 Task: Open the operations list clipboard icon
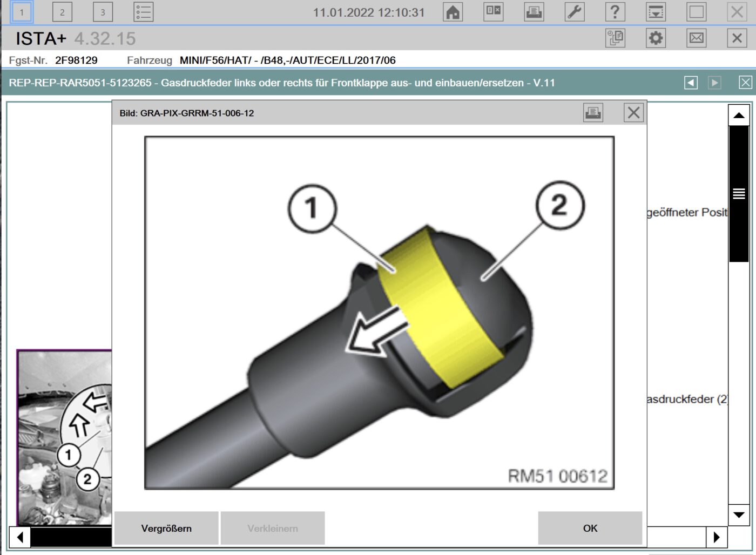pyautogui.click(x=615, y=38)
